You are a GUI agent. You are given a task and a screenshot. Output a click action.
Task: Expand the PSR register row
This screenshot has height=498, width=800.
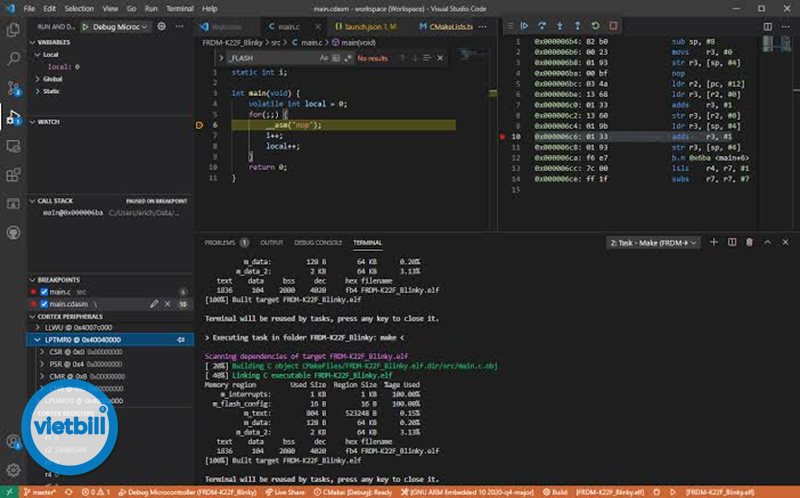point(42,364)
